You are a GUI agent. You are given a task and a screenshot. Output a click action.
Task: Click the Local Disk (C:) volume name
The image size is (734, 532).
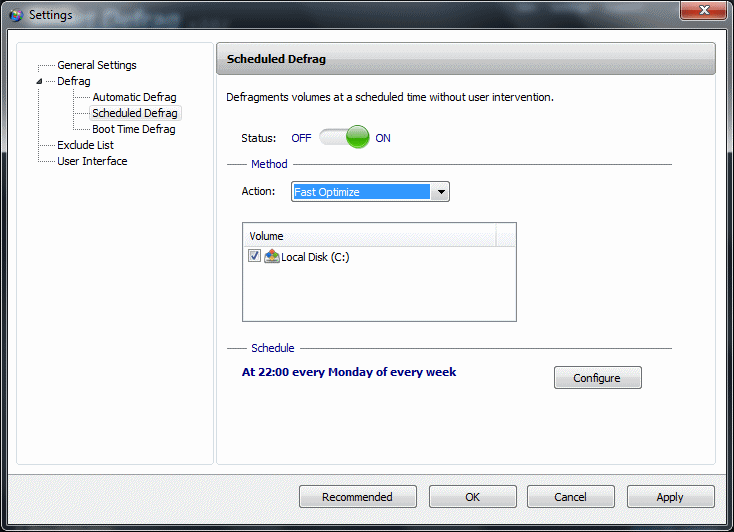tap(315, 257)
